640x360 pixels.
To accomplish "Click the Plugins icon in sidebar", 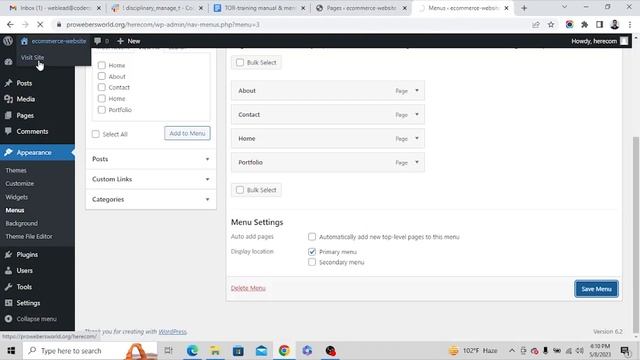I will tap(8, 254).
